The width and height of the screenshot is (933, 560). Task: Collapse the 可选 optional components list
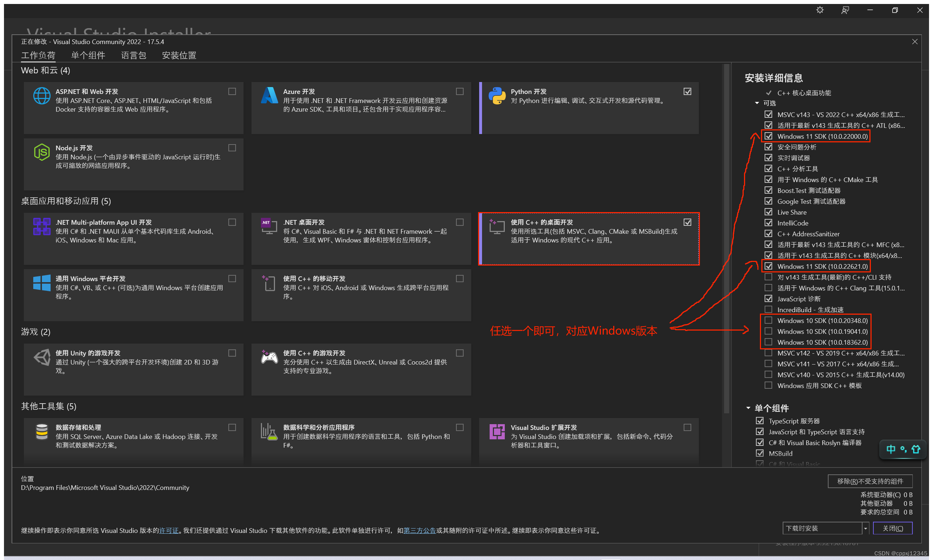(757, 103)
